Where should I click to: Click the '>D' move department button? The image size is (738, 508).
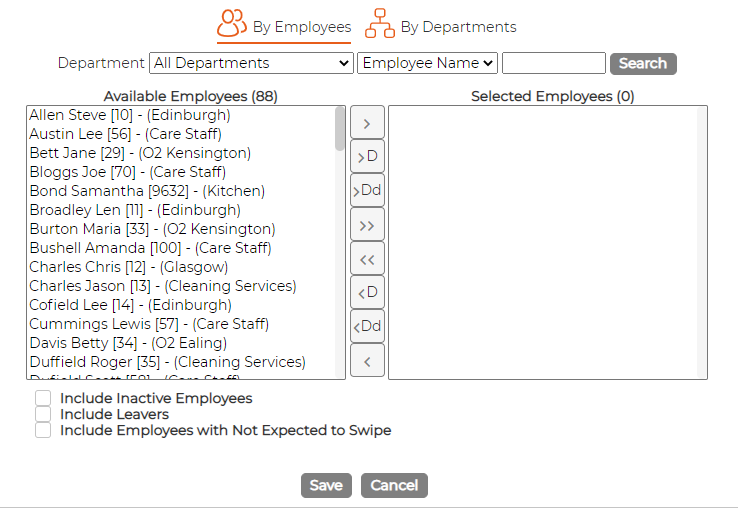[x=367, y=156]
